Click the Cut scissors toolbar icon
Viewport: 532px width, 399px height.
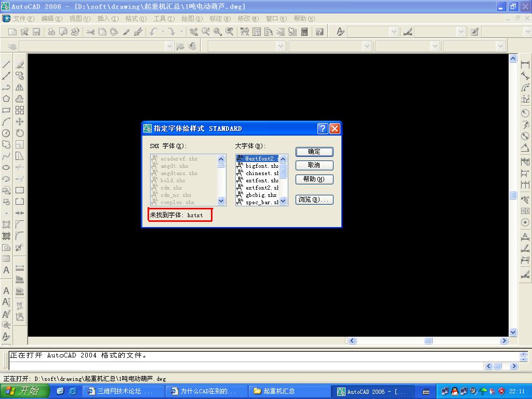[90, 32]
